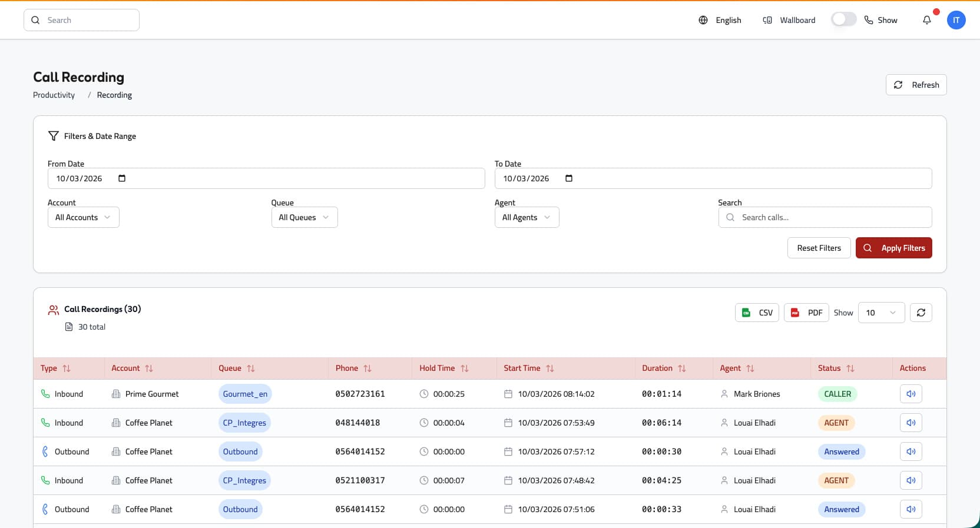Open the Wallboard view
The image size is (980, 528).
[789, 20]
